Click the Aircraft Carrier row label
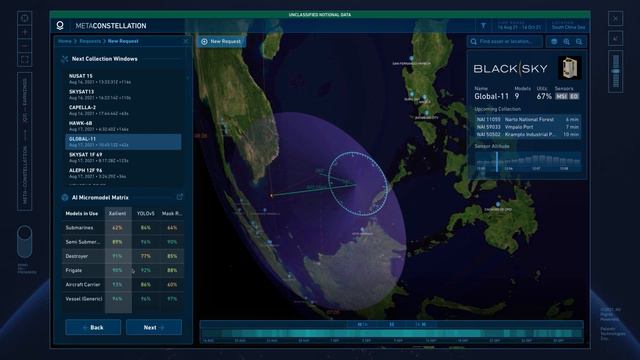The width and height of the screenshot is (640, 360). (x=83, y=285)
